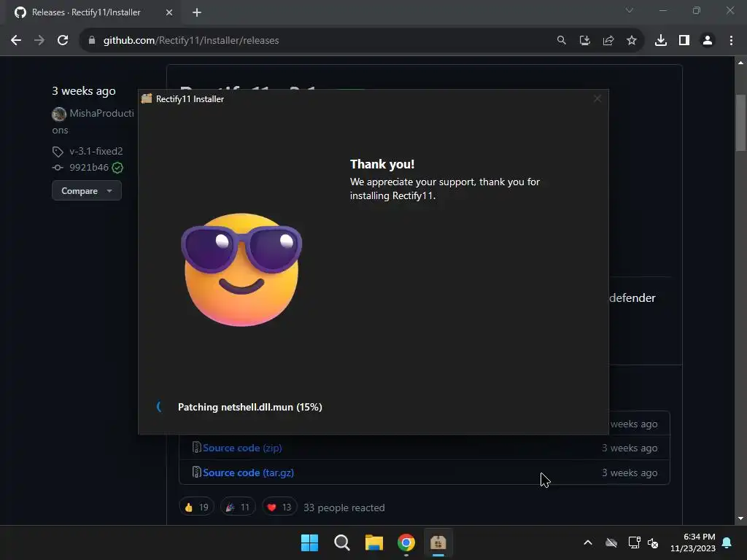This screenshot has height=560, width=747.
Task: Open commit 9921b46 link
Action: click(x=88, y=167)
